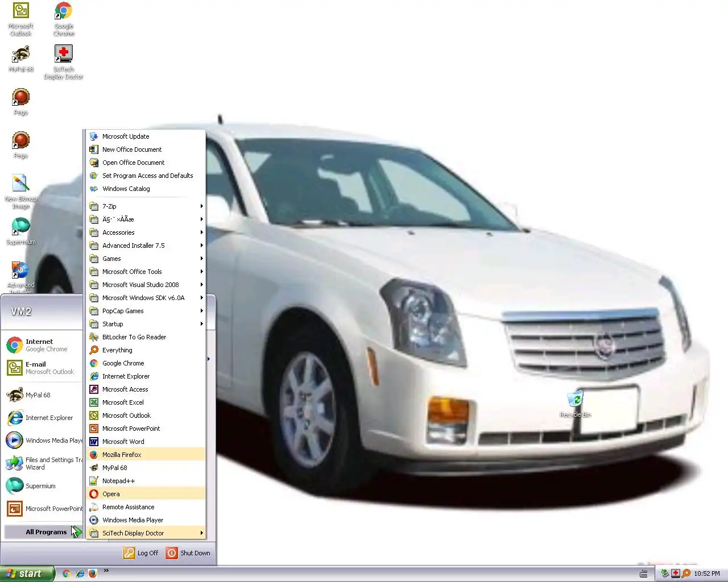Click SciTech Display Doctor tray icon

[x=675, y=573]
